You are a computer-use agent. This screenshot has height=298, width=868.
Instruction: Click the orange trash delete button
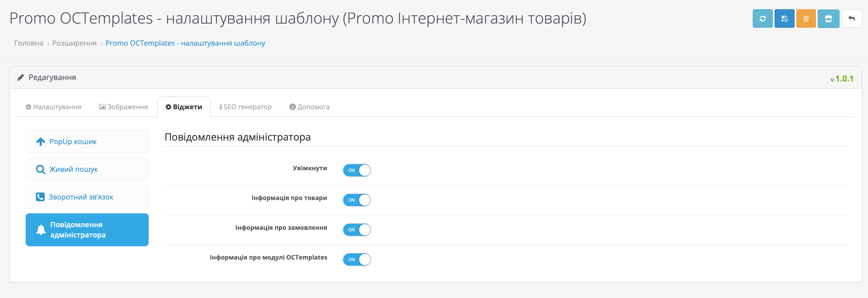(x=806, y=19)
